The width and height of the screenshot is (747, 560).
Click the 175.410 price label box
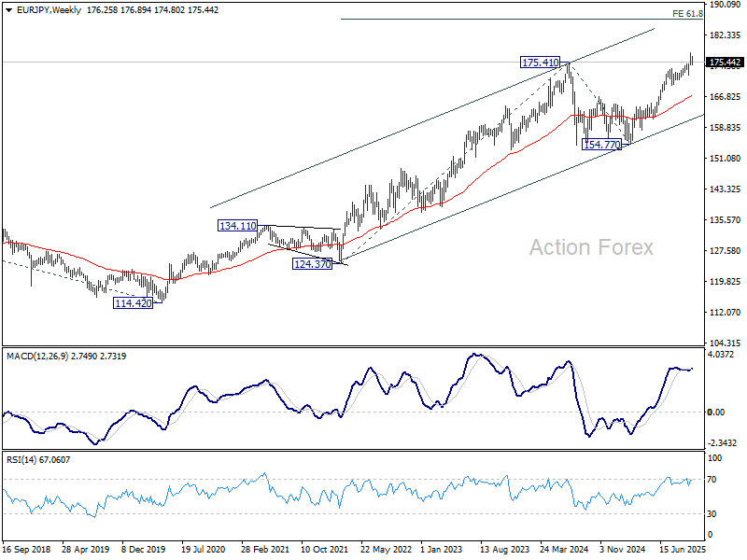[540, 63]
